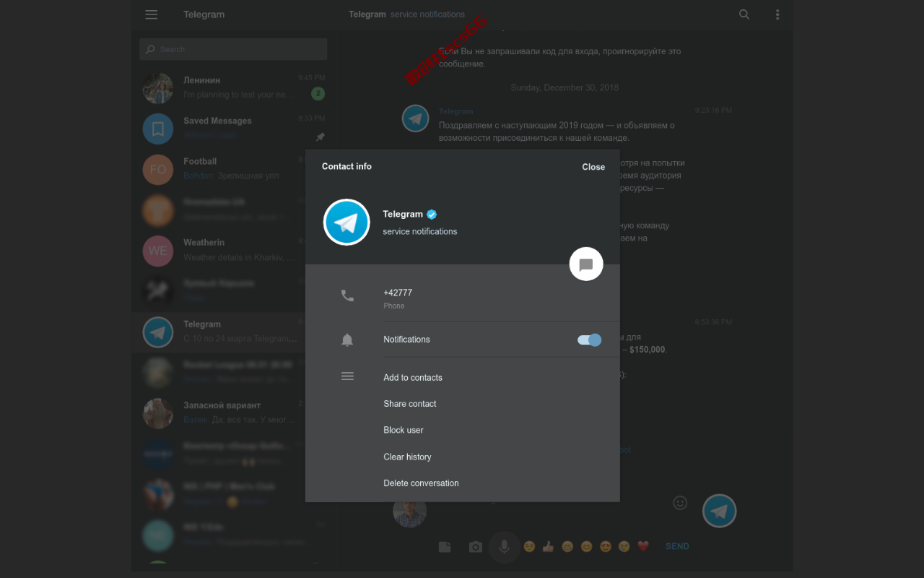
Task: Open the emoji picker smiley icon
Action: pyautogui.click(x=680, y=503)
